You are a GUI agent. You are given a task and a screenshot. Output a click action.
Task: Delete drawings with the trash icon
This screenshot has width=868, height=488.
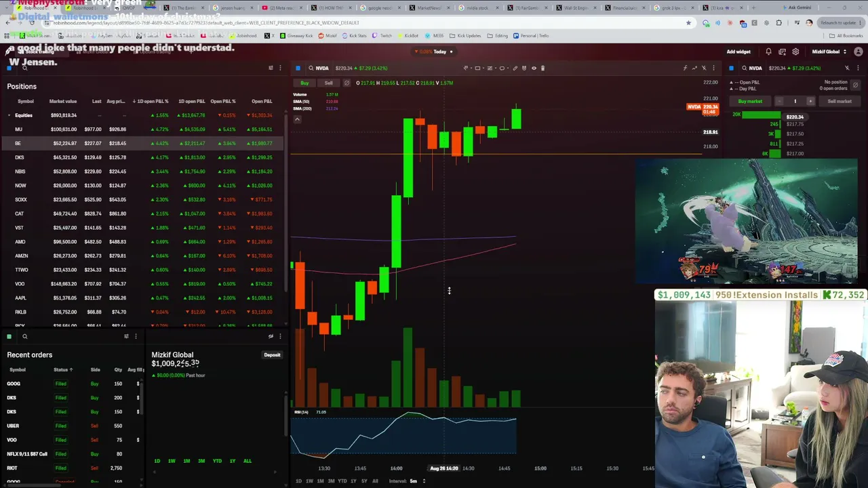543,68
